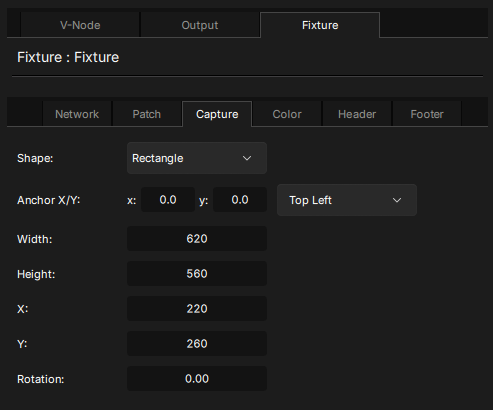
Task: Open the Color sub-tab
Action: click(x=287, y=114)
